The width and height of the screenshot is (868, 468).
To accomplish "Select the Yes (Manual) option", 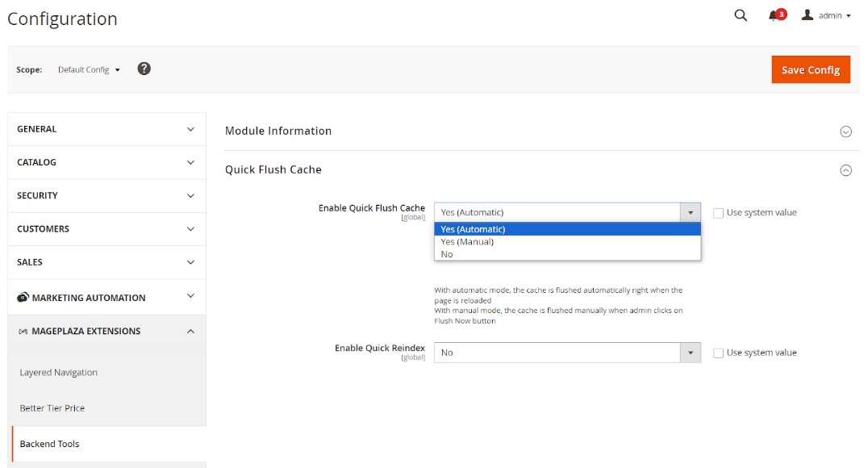I will (467, 241).
